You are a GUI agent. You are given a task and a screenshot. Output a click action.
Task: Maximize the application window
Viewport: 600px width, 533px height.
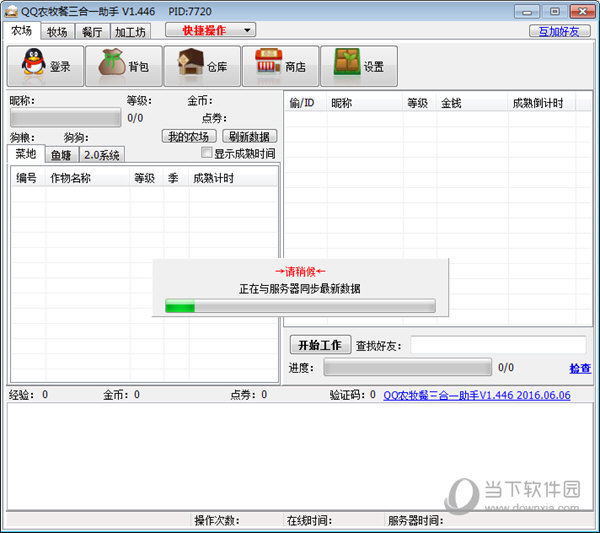[554, 12]
